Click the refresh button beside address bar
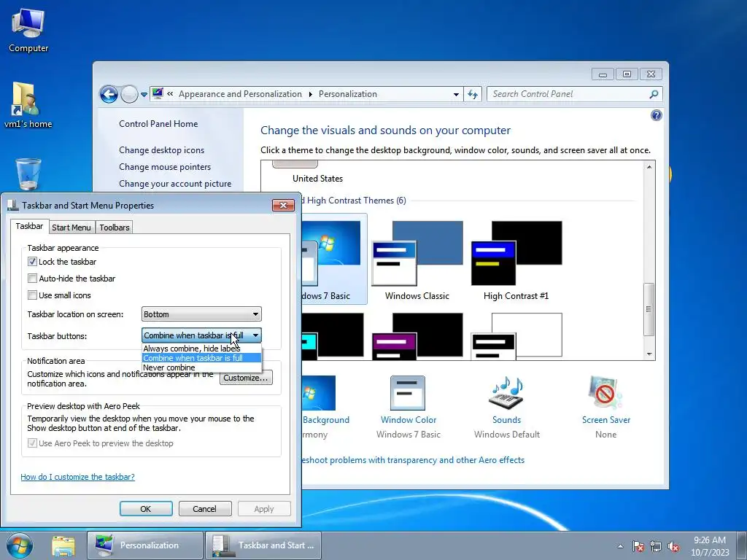 [473, 94]
